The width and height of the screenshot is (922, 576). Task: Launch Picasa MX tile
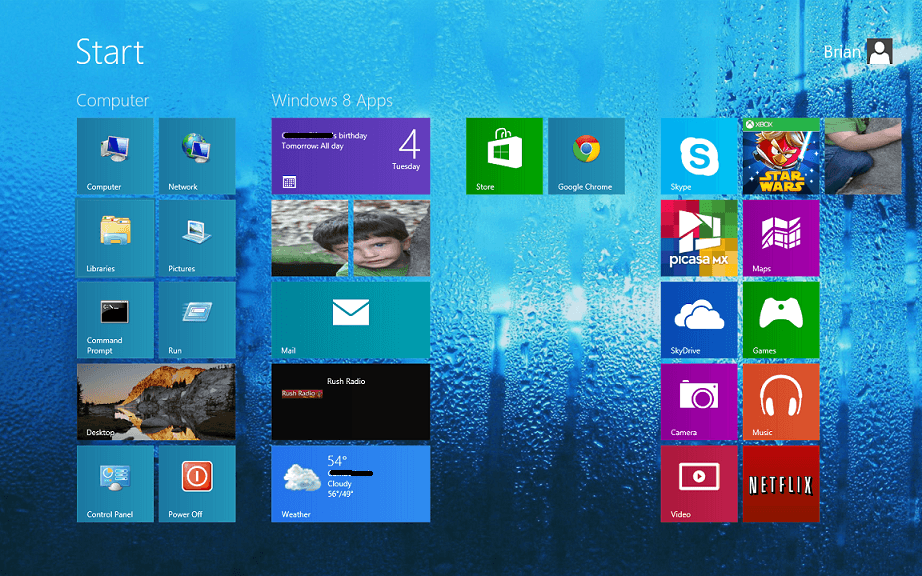(698, 238)
